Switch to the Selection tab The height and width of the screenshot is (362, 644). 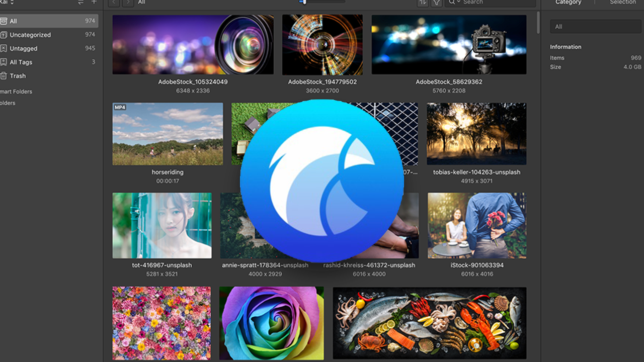[623, 2]
